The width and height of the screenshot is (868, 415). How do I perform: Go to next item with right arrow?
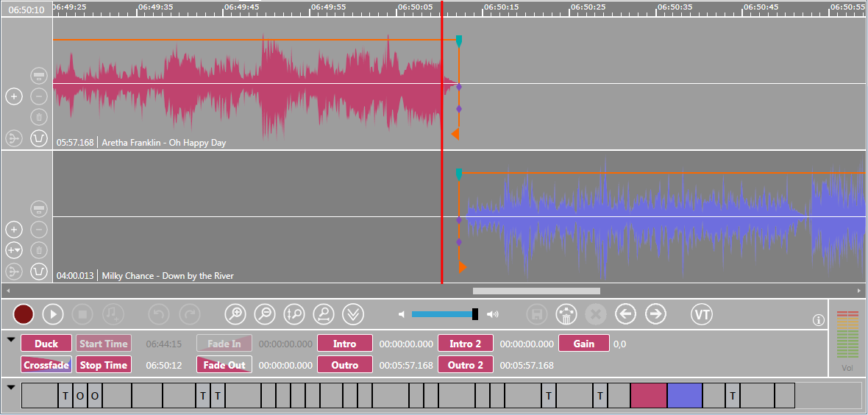tap(655, 315)
